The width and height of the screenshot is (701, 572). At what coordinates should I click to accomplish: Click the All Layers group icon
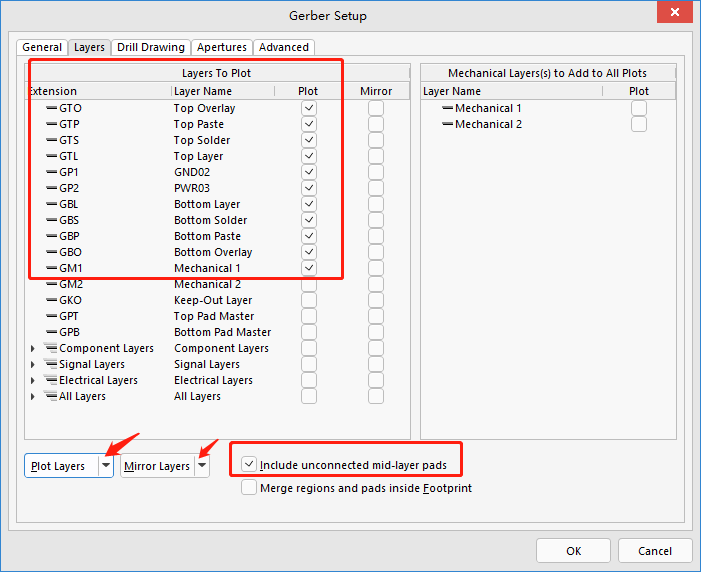pyautogui.click(x=50, y=396)
